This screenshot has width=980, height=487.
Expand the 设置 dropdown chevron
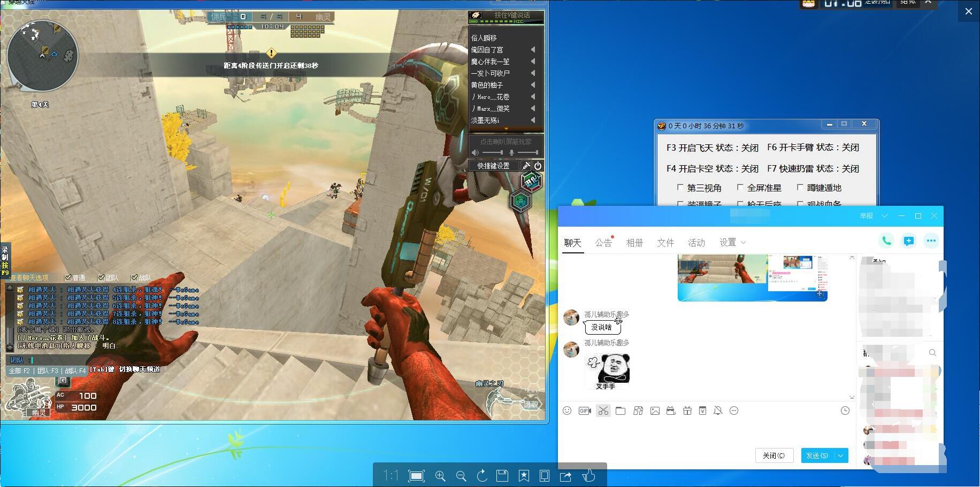[743, 243]
